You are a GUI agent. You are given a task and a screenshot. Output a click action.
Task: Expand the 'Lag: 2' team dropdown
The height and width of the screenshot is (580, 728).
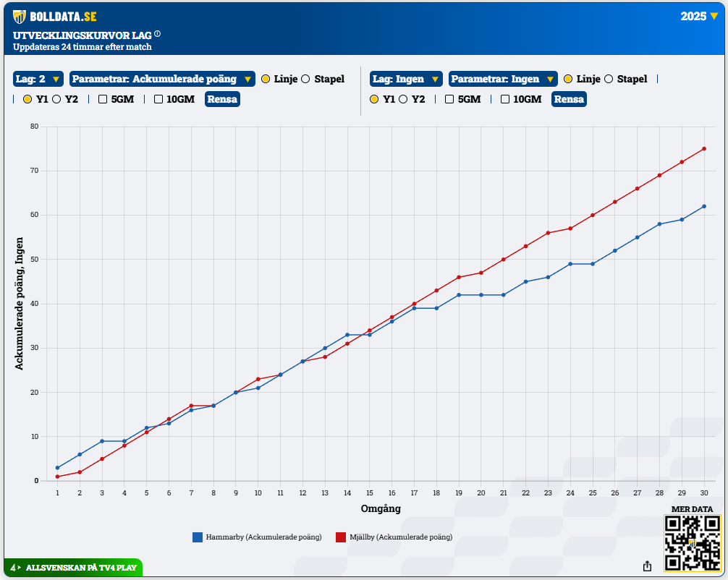pyautogui.click(x=38, y=79)
